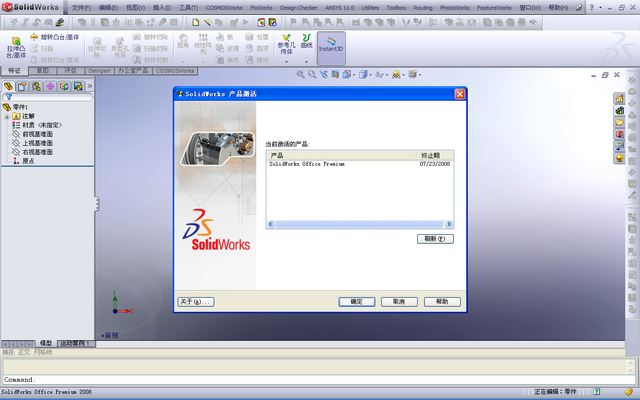Select SolidWorks Office Premium product row

(360, 164)
